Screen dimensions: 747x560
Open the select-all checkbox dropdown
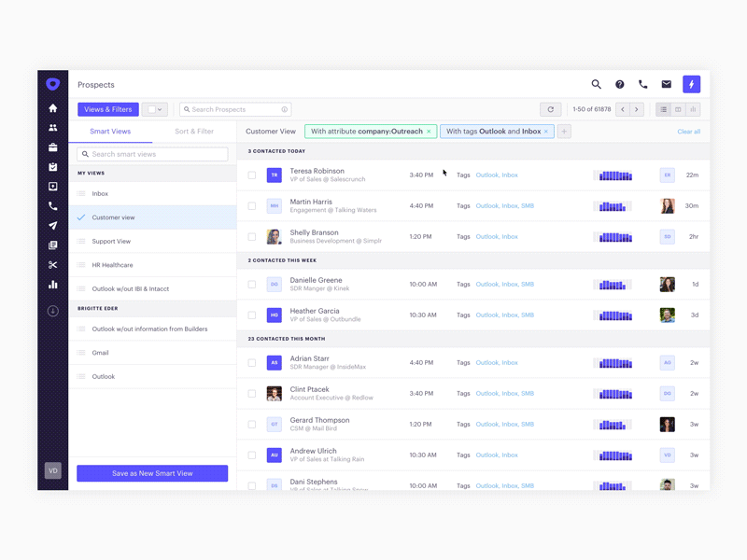click(155, 109)
